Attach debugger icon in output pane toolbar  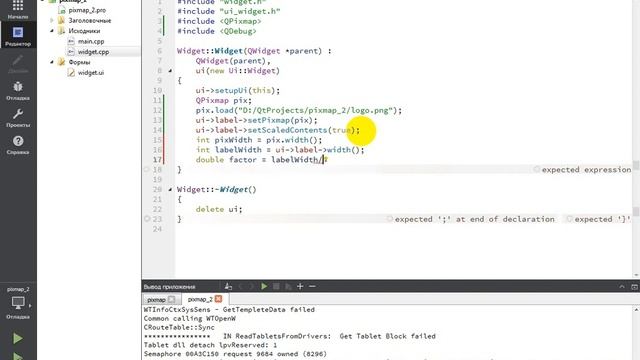click(288, 287)
